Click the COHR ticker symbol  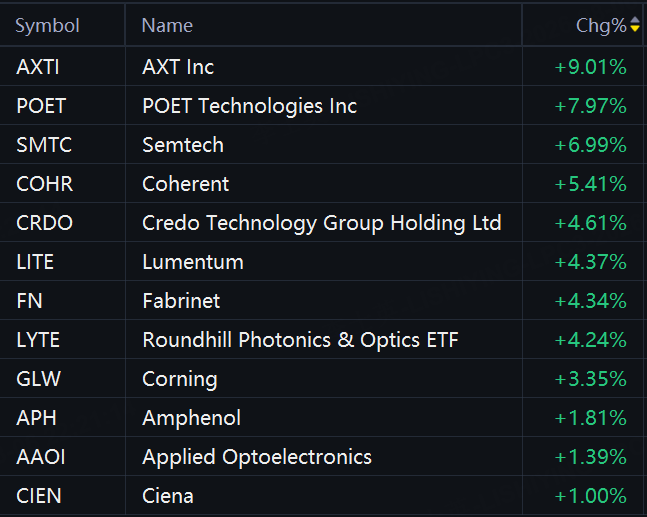click(x=45, y=184)
